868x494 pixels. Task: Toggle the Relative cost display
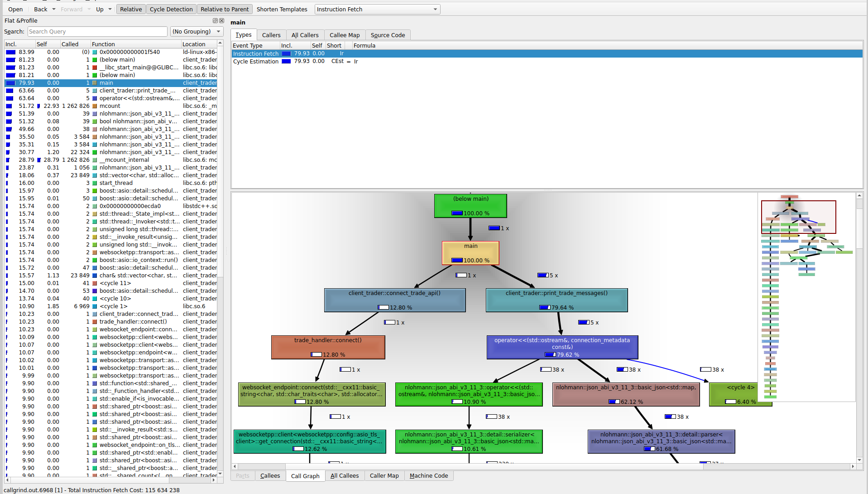pos(131,9)
